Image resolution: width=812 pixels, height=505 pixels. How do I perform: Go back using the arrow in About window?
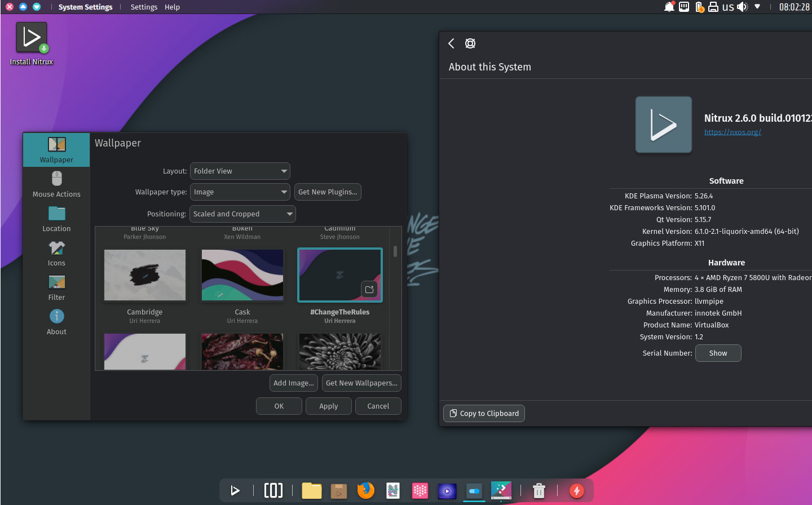451,43
